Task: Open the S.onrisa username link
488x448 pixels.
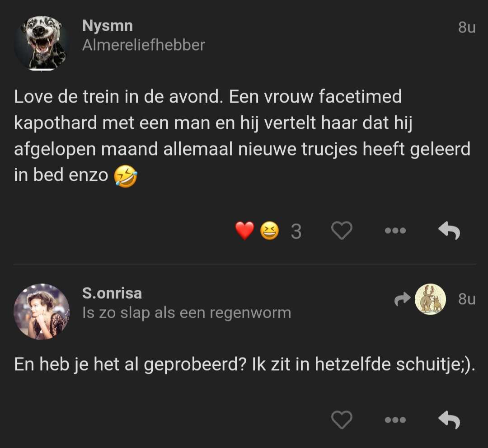Action: coord(112,293)
